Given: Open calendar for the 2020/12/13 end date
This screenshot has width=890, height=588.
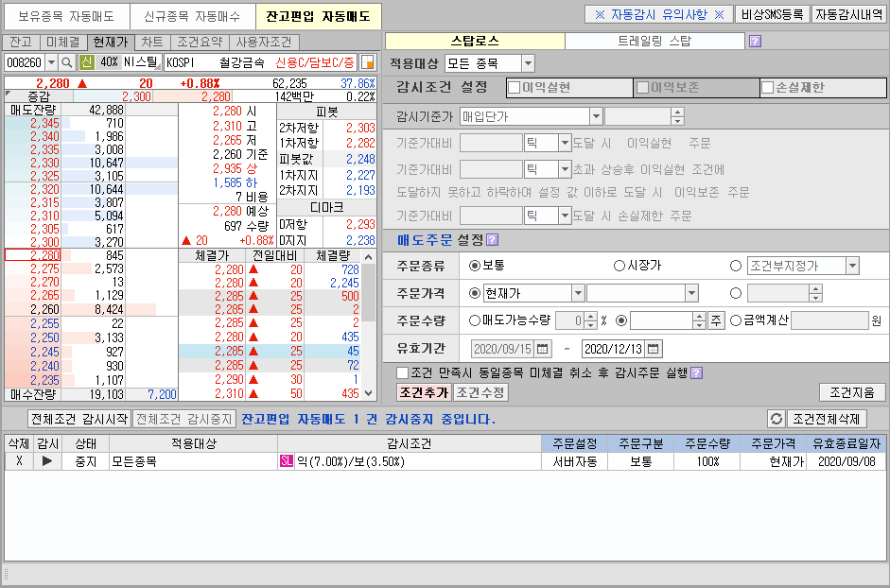Looking at the screenshot, I should [x=654, y=348].
